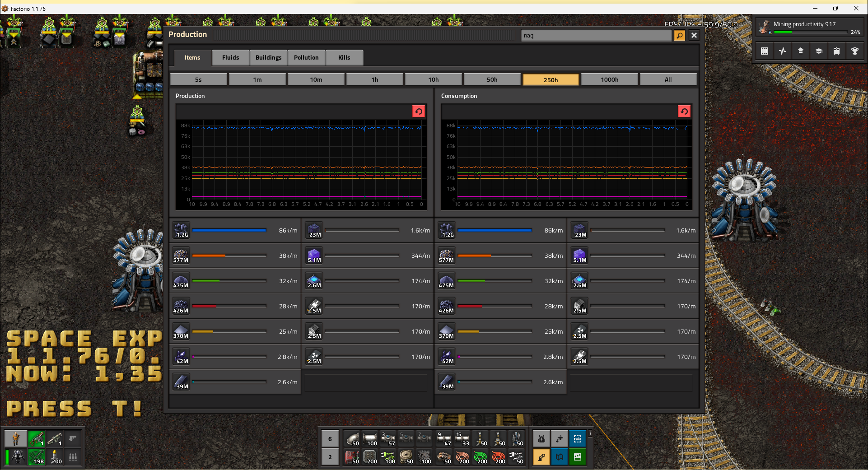Open the blue blueprint book shortcut
This screenshot has height=470, width=868.
560,457
